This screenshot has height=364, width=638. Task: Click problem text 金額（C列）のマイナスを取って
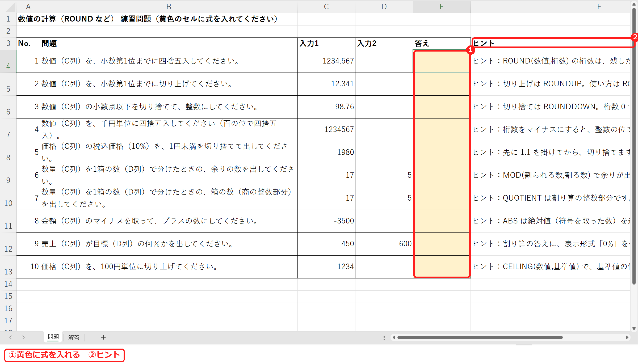(169, 221)
